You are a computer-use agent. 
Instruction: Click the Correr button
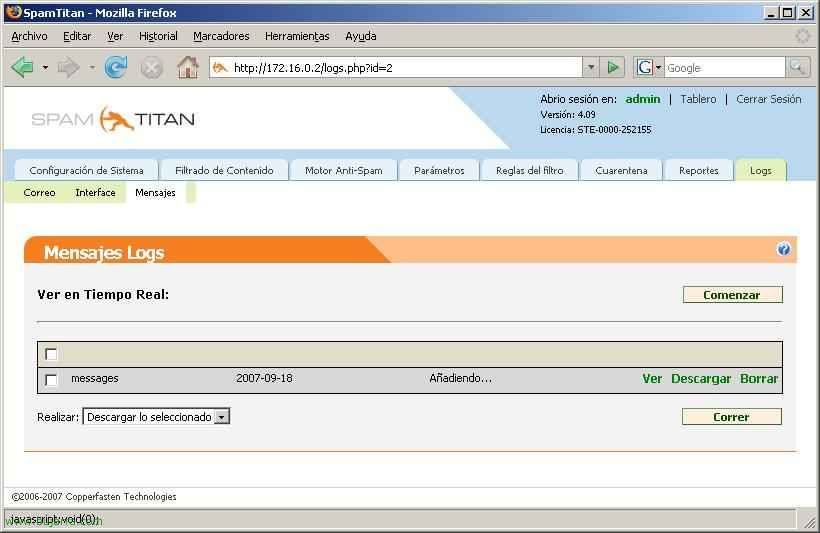(732, 417)
